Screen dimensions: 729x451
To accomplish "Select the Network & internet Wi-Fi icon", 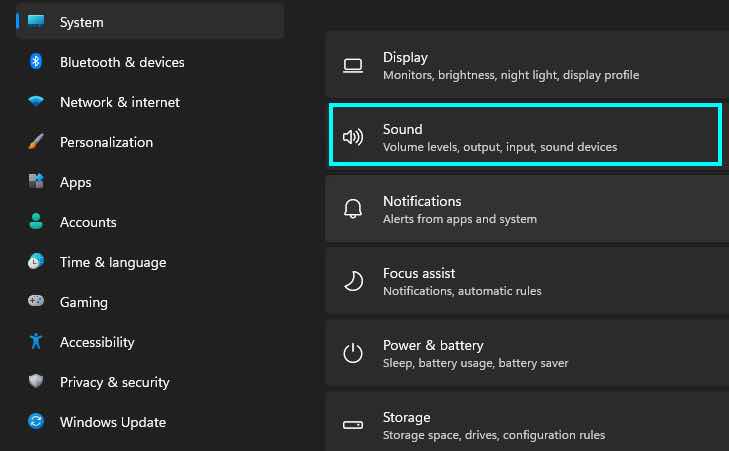I will 36,102.
